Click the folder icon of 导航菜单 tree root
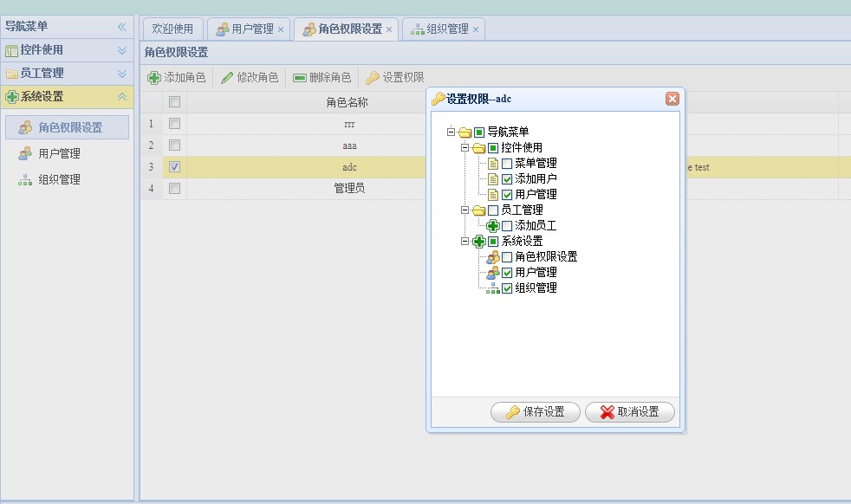 click(465, 132)
